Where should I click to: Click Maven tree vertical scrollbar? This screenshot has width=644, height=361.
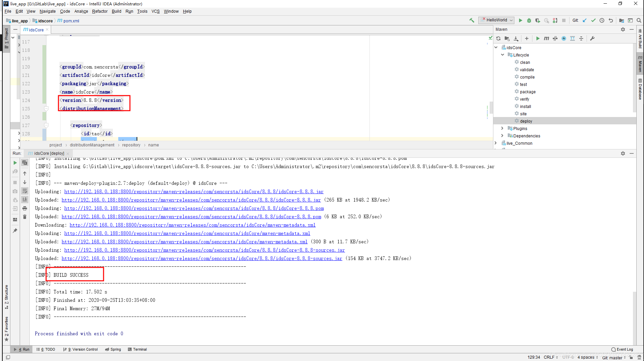[634, 79]
